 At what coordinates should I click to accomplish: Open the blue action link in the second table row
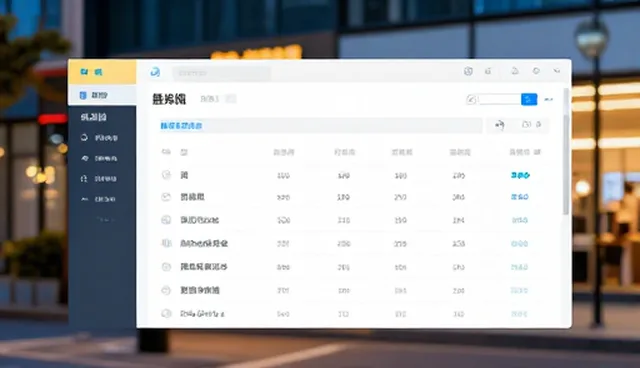tap(520, 197)
